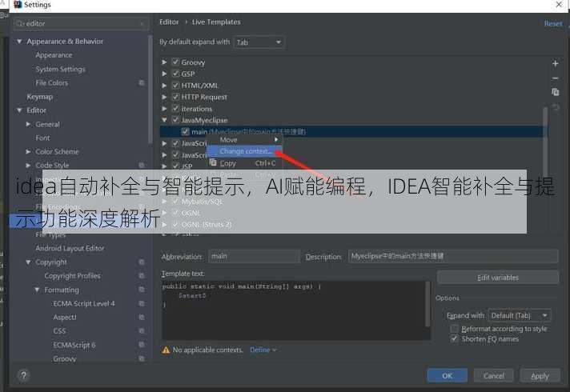Disable Shorten FQ names option

tap(455, 338)
